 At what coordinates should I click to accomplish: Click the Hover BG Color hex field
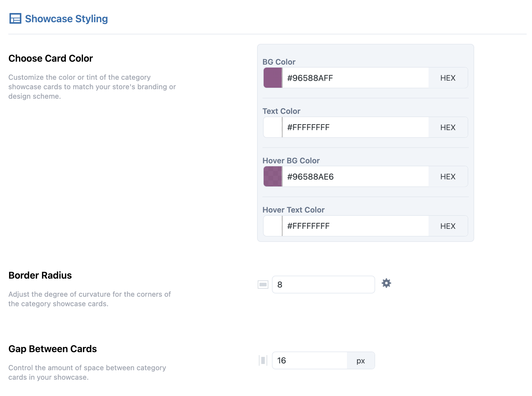pyautogui.click(x=355, y=177)
